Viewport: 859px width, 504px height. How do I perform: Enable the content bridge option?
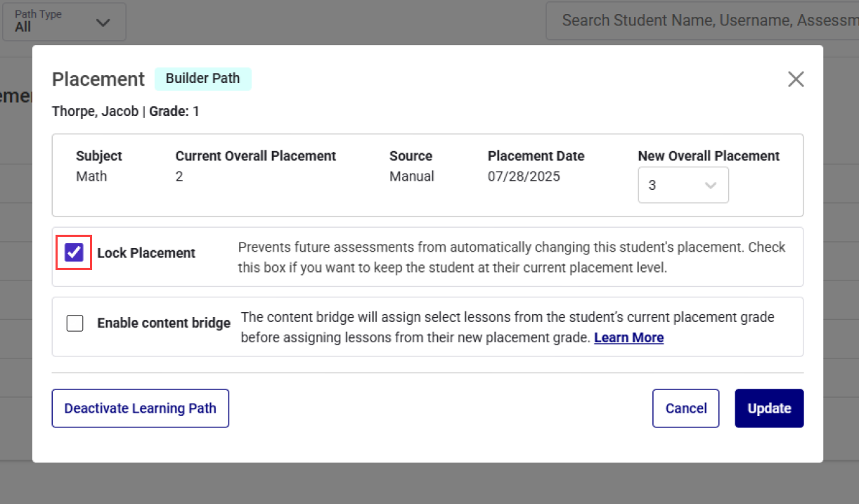pos(75,323)
